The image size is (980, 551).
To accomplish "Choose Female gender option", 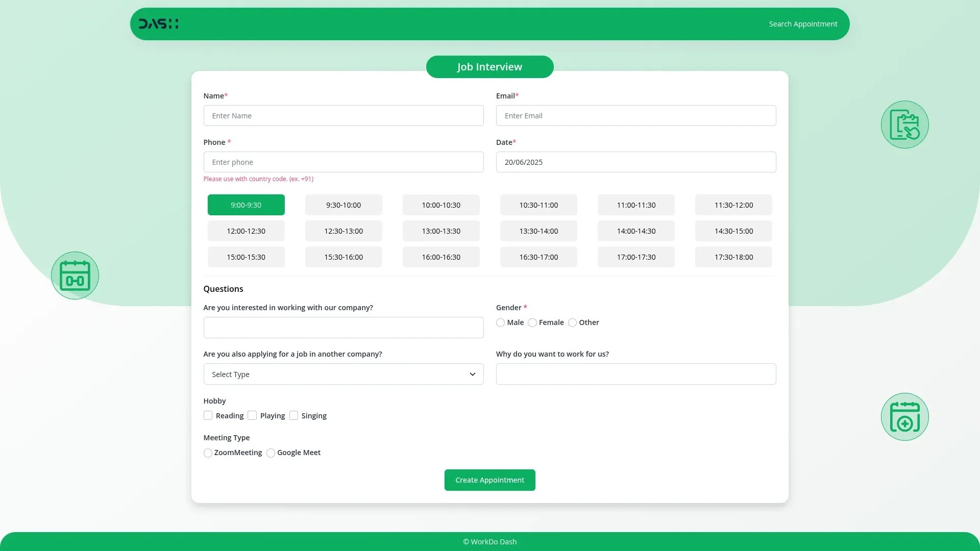I will point(532,323).
